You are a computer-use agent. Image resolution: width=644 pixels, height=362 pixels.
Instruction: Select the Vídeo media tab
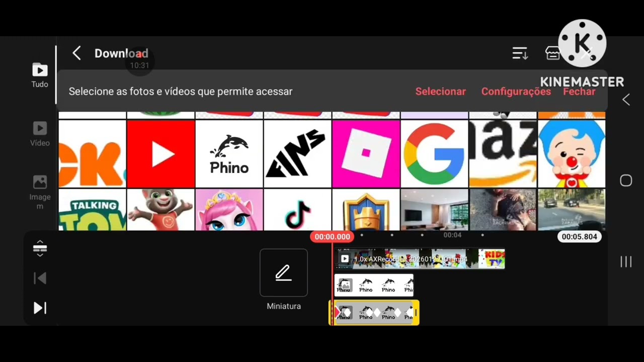[x=40, y=134]
